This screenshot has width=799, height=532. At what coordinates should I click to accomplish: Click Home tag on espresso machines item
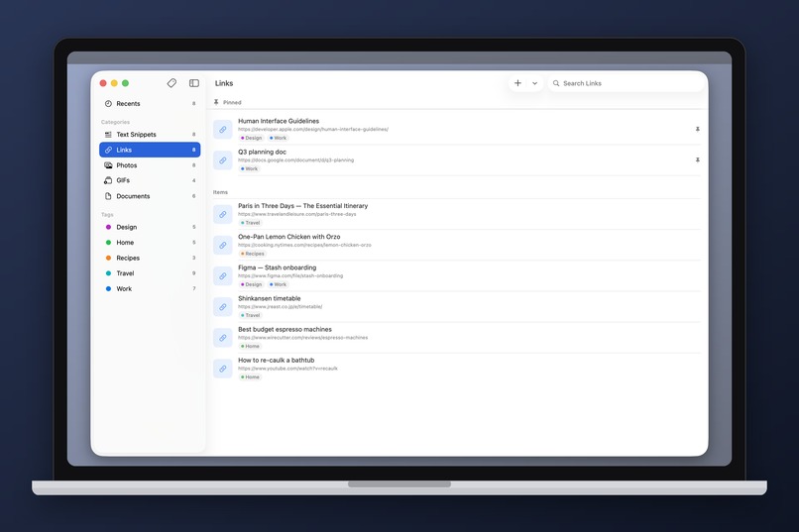click(x=250, y=346)
